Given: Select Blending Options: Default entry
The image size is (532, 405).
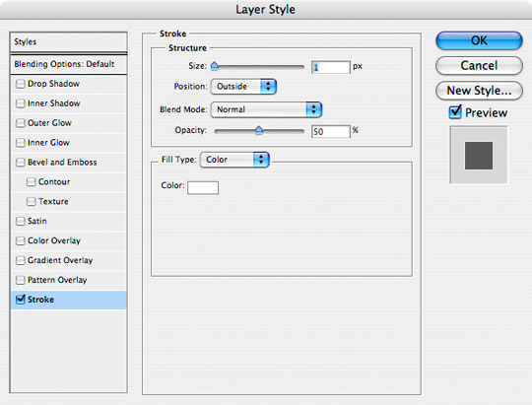Looking at the screenshot, I should pyautogui.click(x=69, y=64).
